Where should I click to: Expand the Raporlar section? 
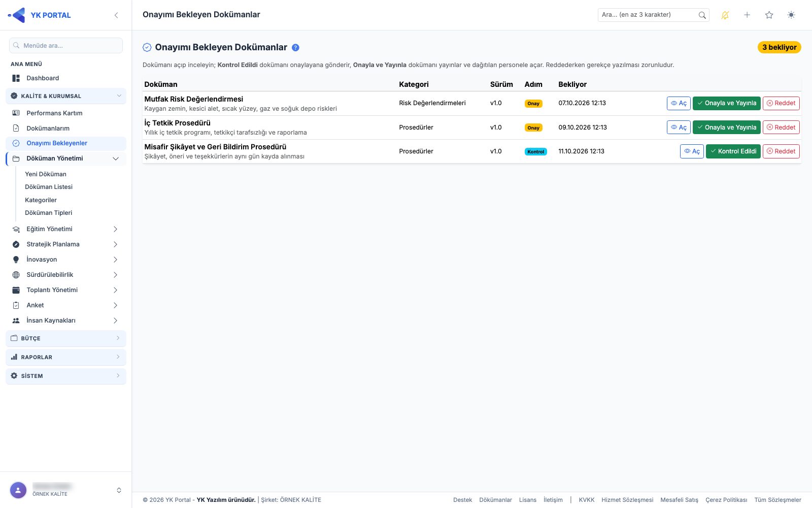[x=66, y=357]
